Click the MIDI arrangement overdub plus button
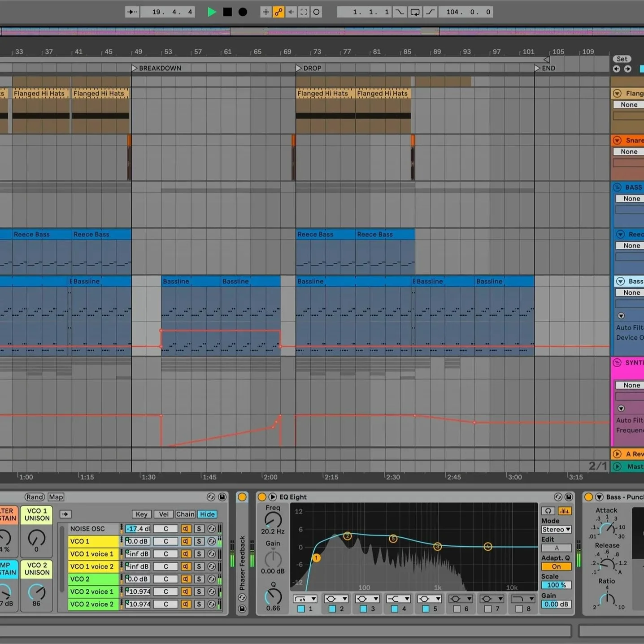Viewport: 644px width, 644px height. tap(266, 12)
